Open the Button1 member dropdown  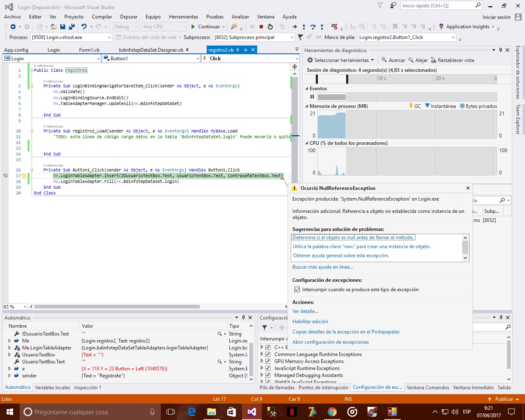click(x=197, y=59)
